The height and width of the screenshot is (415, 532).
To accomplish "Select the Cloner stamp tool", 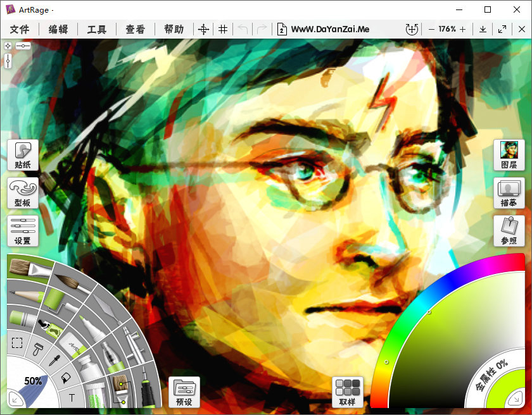I will 38,349.
